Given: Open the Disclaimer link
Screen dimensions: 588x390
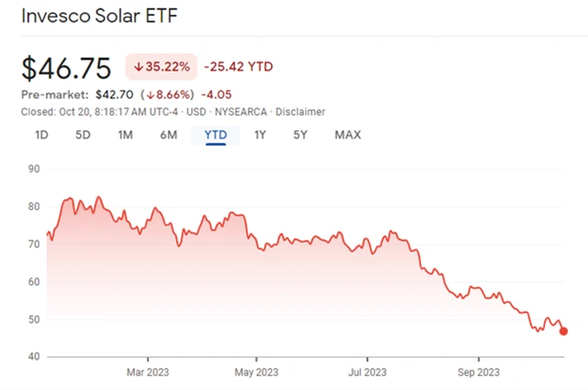Looking at the screenshot, I should click(x=301, y=112).
